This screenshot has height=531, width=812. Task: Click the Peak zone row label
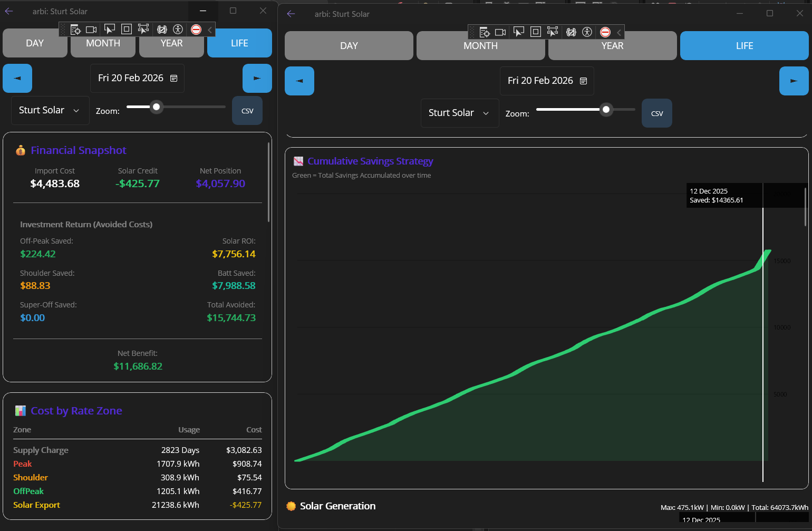pos(23,464)
